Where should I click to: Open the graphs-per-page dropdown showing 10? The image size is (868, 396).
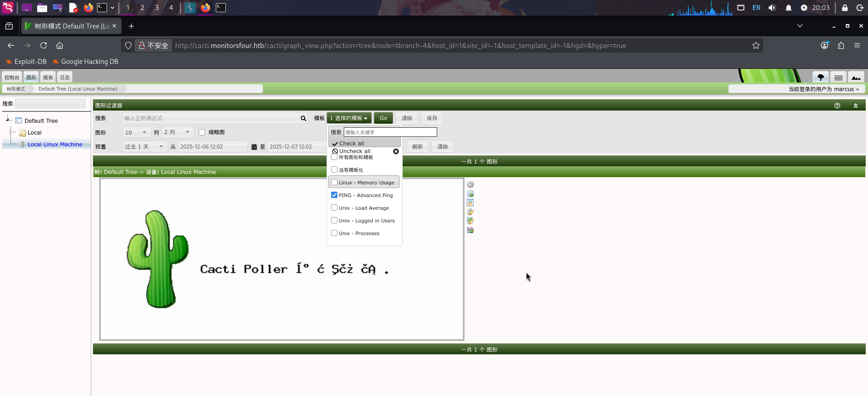(x=137, y=132)
